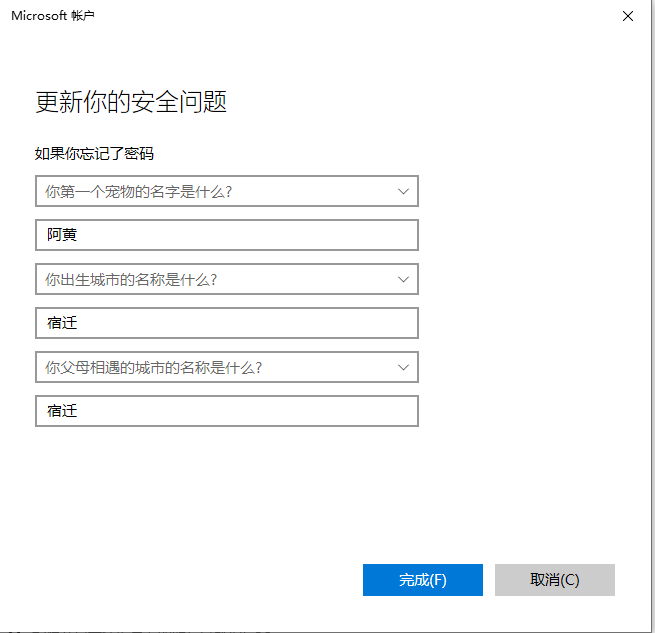Image resolution: width=655 pixels, height=633 pixels.
Task: Click the 更新你的安全问题 heading
Action: coord(131,102)
